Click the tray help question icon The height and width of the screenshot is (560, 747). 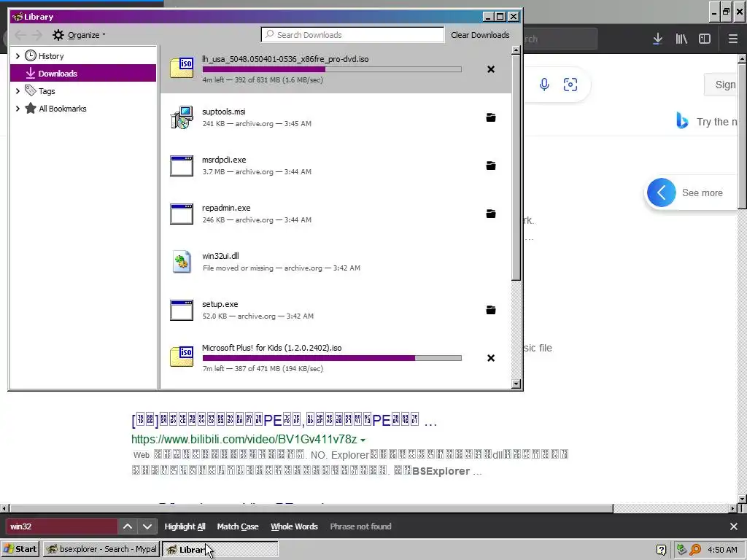(661, 550)
